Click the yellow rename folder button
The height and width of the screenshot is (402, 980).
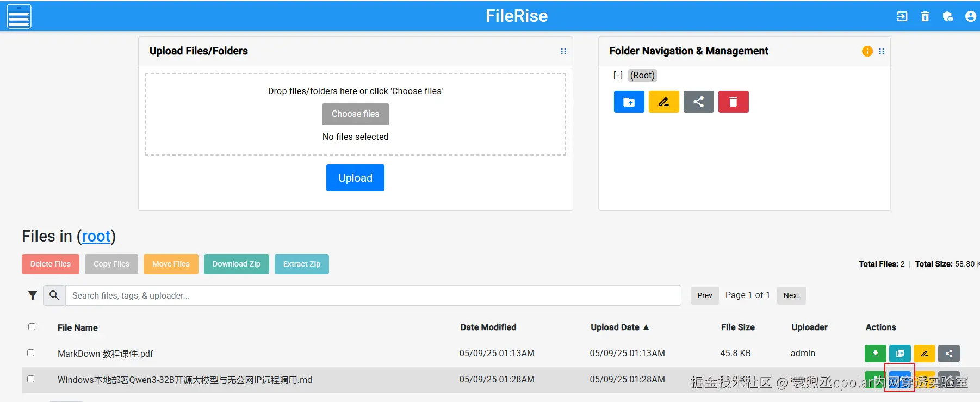point(664,102)
